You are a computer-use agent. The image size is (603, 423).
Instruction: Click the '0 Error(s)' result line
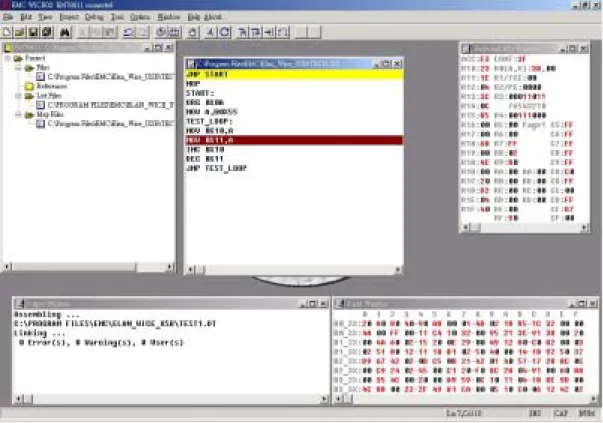pyautogui.click(x=101, y=343)
